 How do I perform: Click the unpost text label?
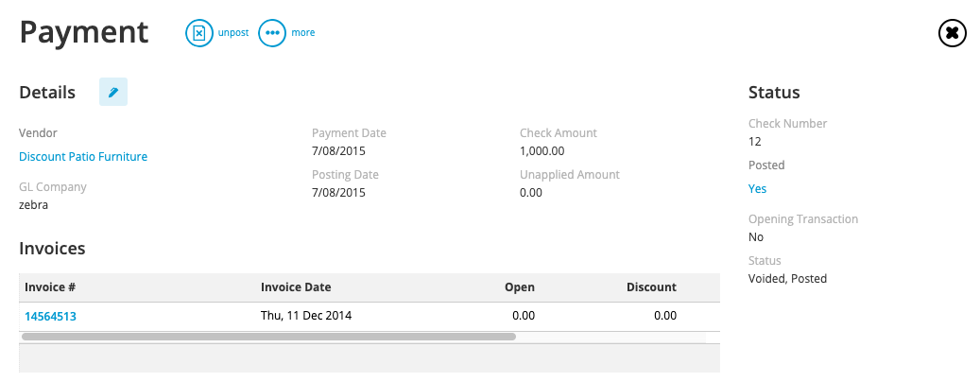tap(233, 32)
